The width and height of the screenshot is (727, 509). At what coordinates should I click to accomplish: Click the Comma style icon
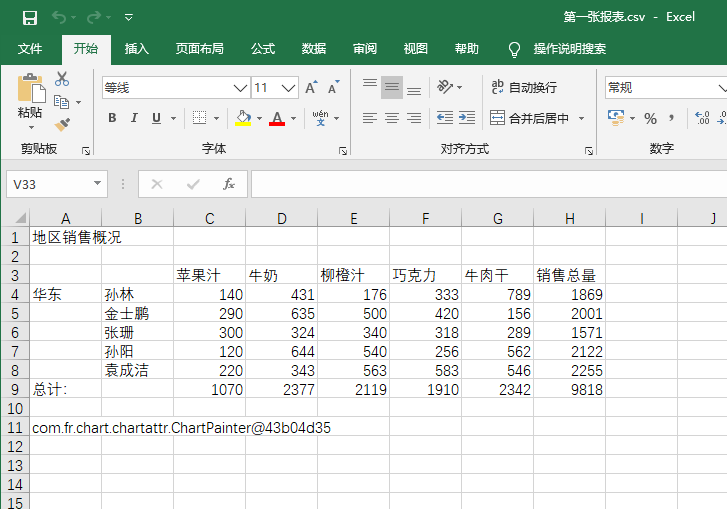671,118
